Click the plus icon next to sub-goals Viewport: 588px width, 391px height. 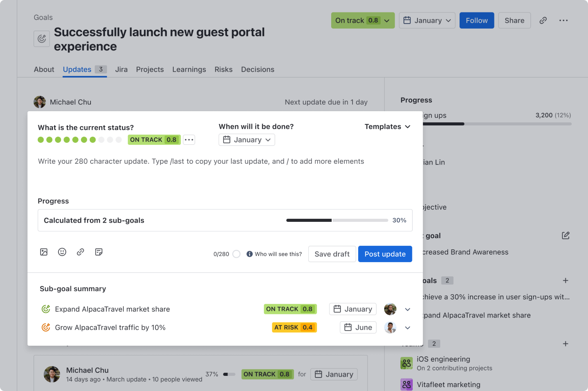(565, 281)
